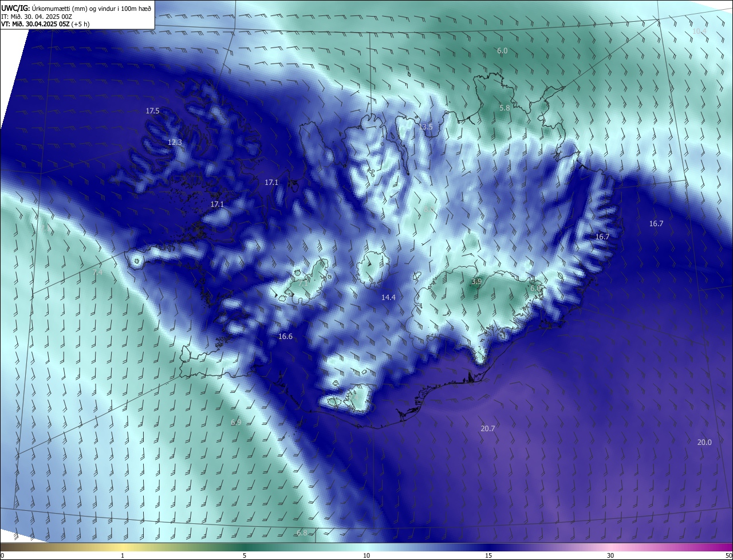Click the 6.8 value label
Viewport: 733px width, 560px height.
click(302, 533)
